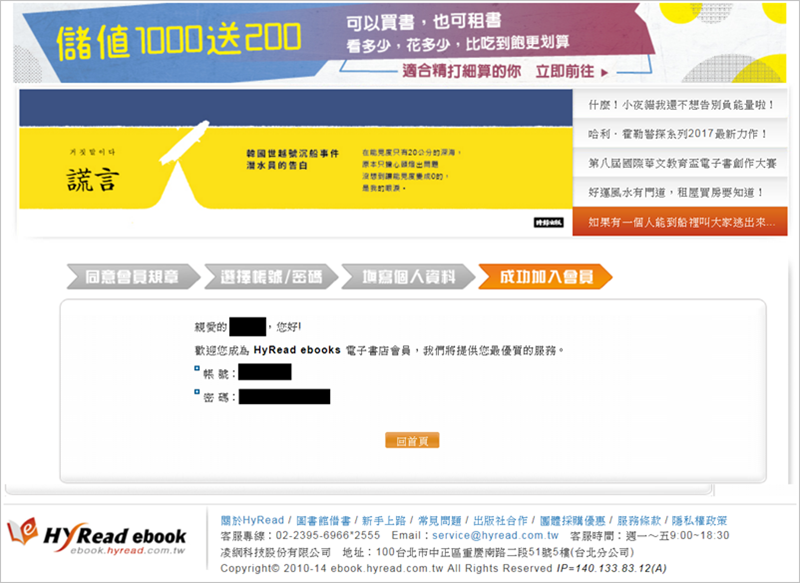Open the 服務條款 footer link
This screenshot has height=583, width=800.
tap(641, 521)
